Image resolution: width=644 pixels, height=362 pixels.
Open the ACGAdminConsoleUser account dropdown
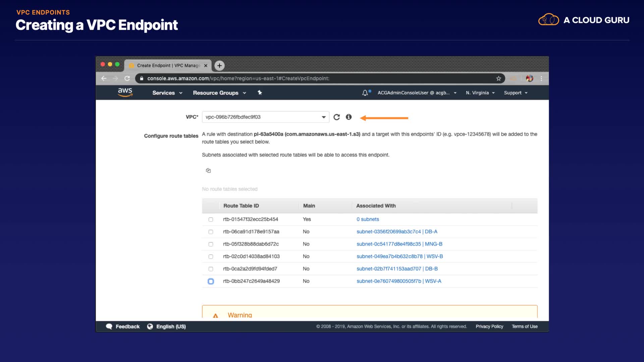click(x=417, y=93)
